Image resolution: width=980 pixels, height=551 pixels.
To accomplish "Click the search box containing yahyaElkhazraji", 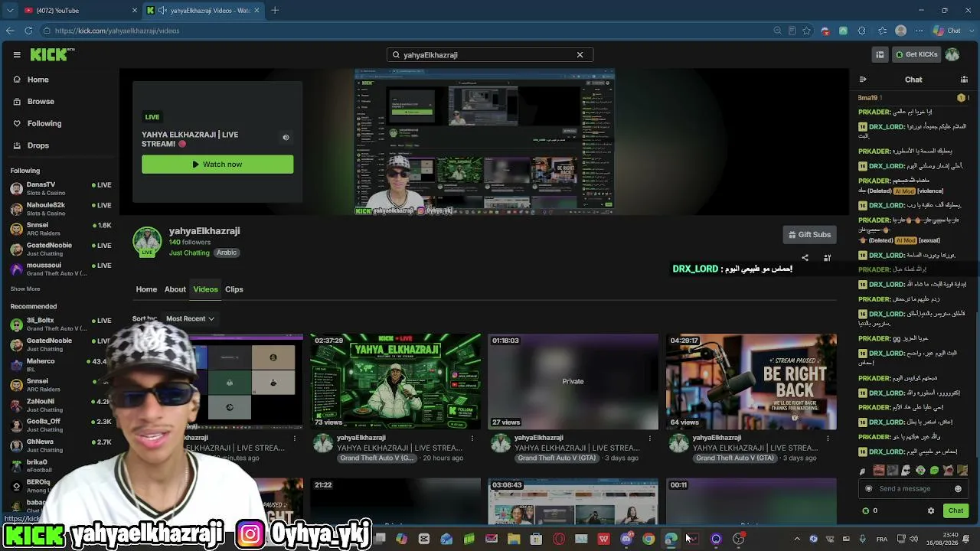I will click(x=490, y=55).
